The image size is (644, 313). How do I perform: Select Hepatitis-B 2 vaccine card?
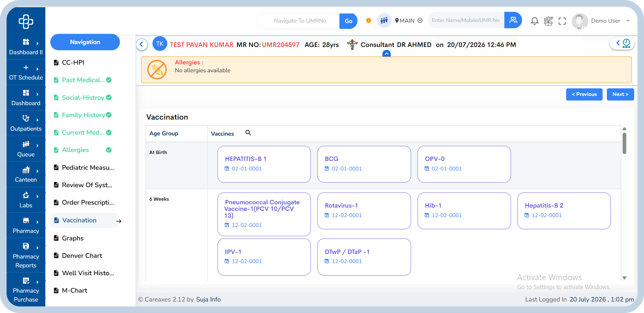click(564, 211)
